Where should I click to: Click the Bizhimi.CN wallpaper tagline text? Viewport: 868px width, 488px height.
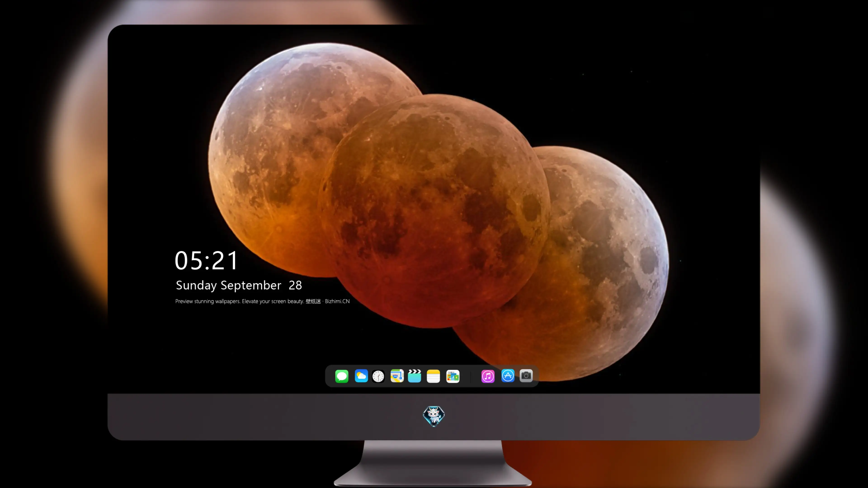[x=262, y=301]
